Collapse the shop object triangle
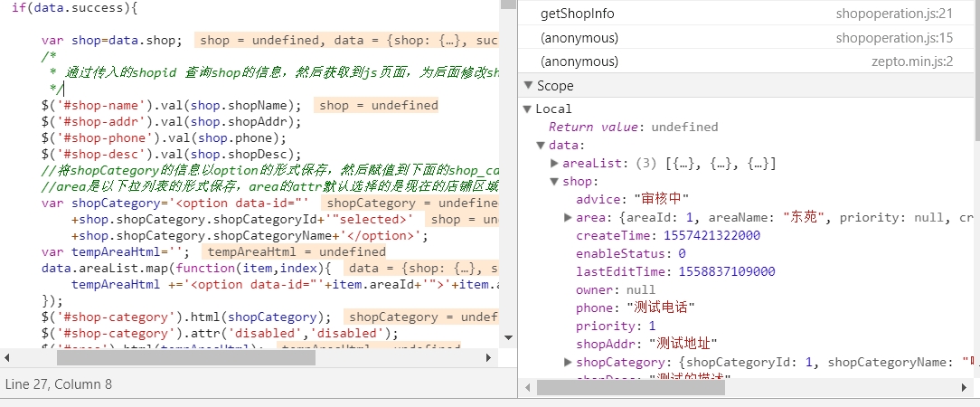Viewport: 980px width, 407px height. [554, 182]
